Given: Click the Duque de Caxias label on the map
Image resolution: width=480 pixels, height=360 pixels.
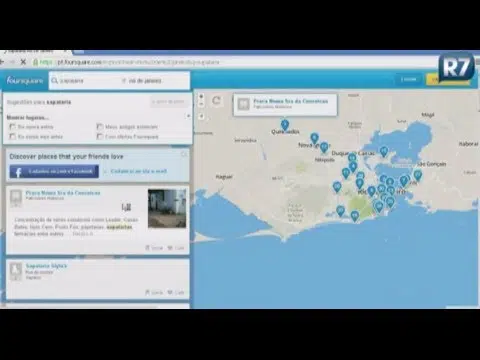Looking at the screenshot, I should (x=353, y=153).
